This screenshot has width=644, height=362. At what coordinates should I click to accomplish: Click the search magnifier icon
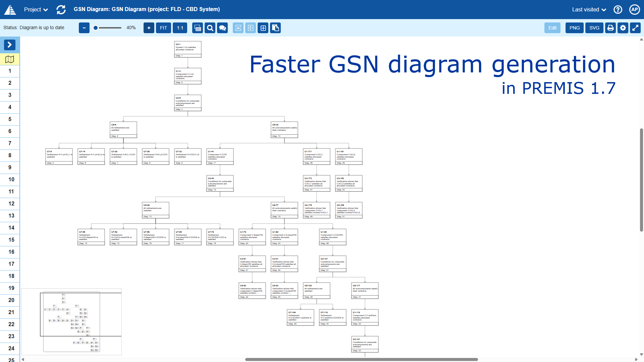210,28
